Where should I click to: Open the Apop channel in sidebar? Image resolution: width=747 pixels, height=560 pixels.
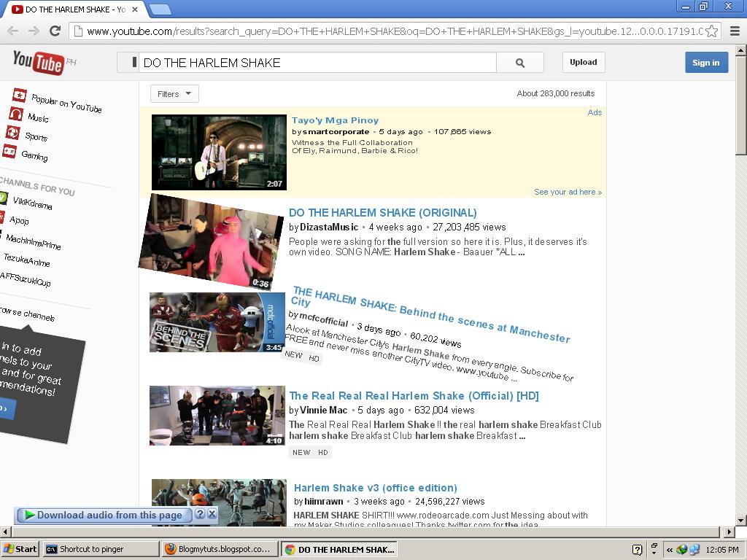click(19, 220)
